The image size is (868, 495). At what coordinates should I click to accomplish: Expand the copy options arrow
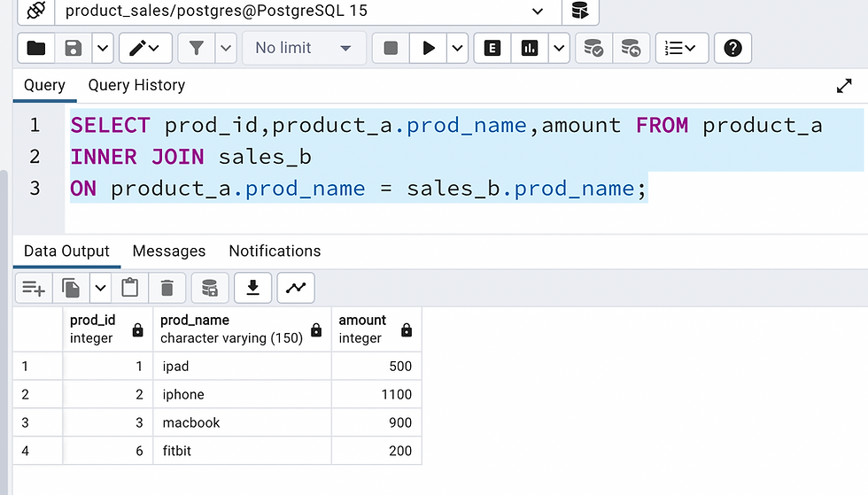point(100,288)
